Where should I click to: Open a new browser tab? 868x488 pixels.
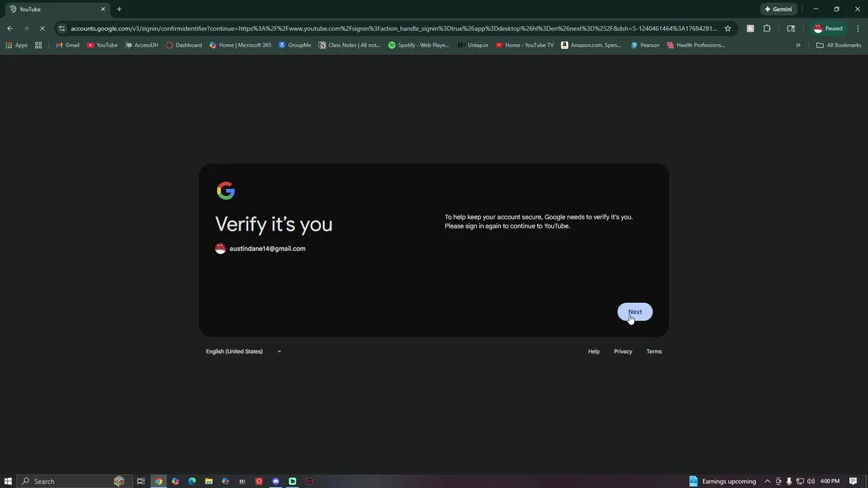coord(119,9)
